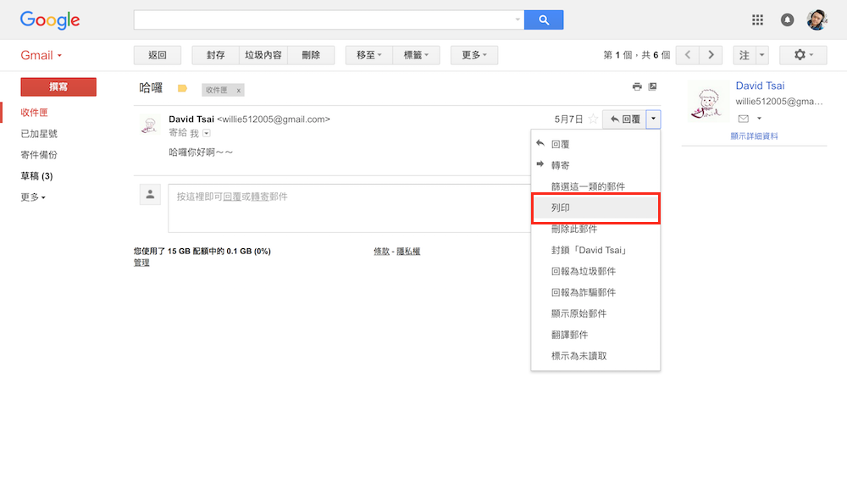This screenshot has width=847, height=504.
Task: Select 封鎖「David Tsai」 menu item
Action: pos(595,250)
